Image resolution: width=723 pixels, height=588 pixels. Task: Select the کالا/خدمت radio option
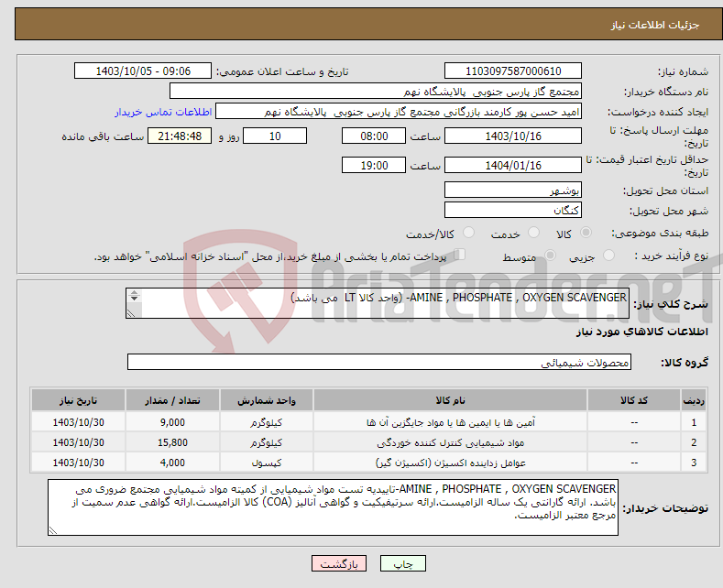point(468,234)
